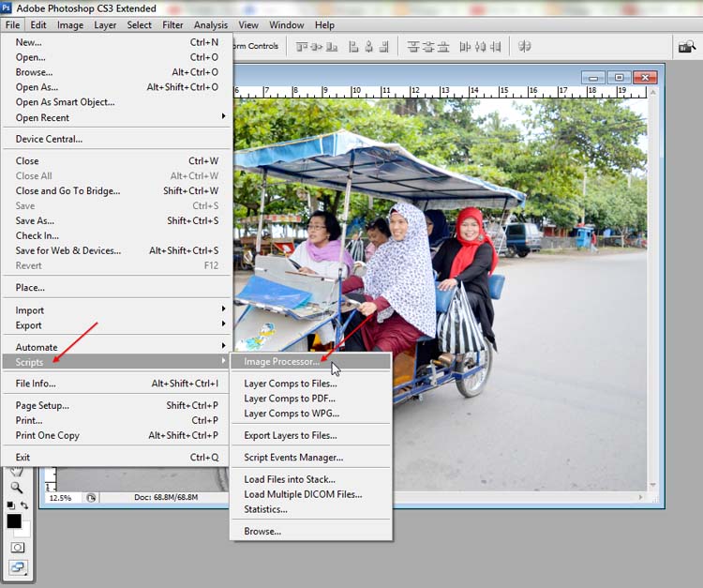
Task: Click document window vertical scrollbar
Action: pyautogui.click(x=652, y=289)
